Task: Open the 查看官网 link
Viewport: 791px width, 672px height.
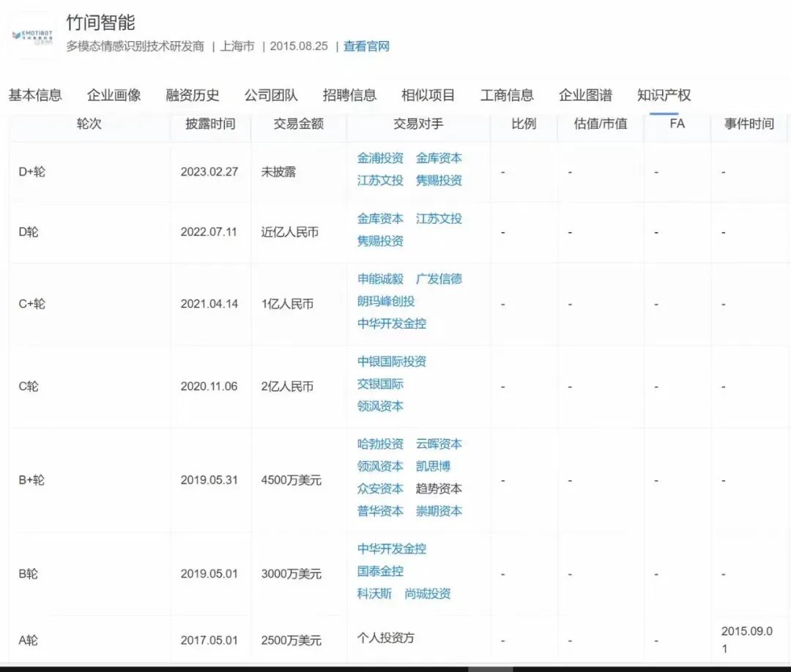Action: point(366,46)
